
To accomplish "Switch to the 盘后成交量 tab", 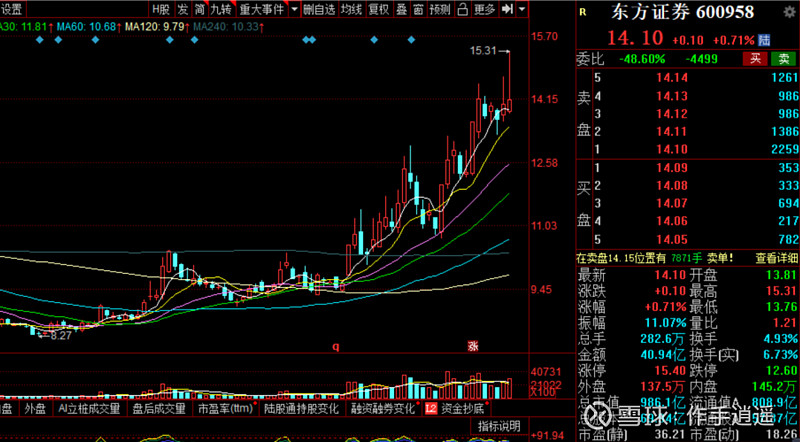I will coord(160,408).
